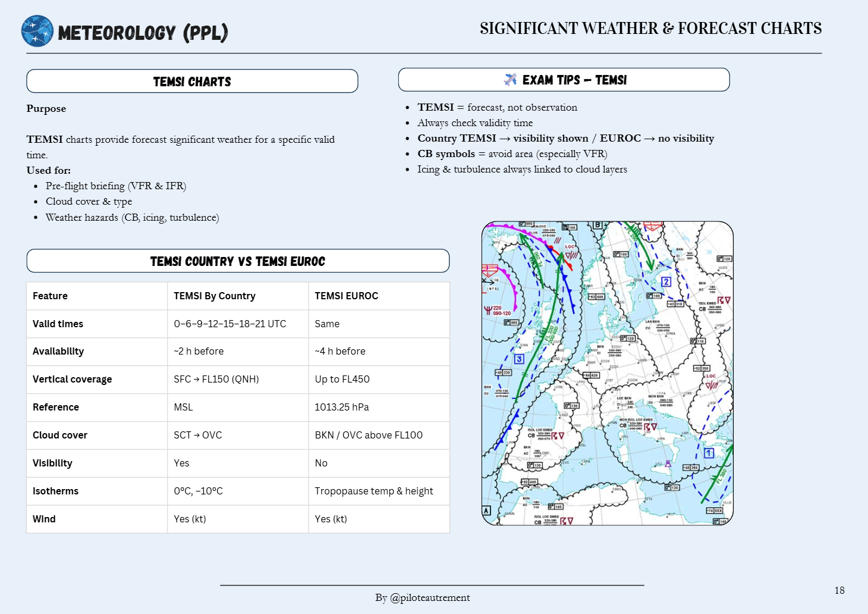The width and height of the screenshot is (868, 614).
Task: Click the purple volcano symbol near Sicily
Action: click(668, 463)
